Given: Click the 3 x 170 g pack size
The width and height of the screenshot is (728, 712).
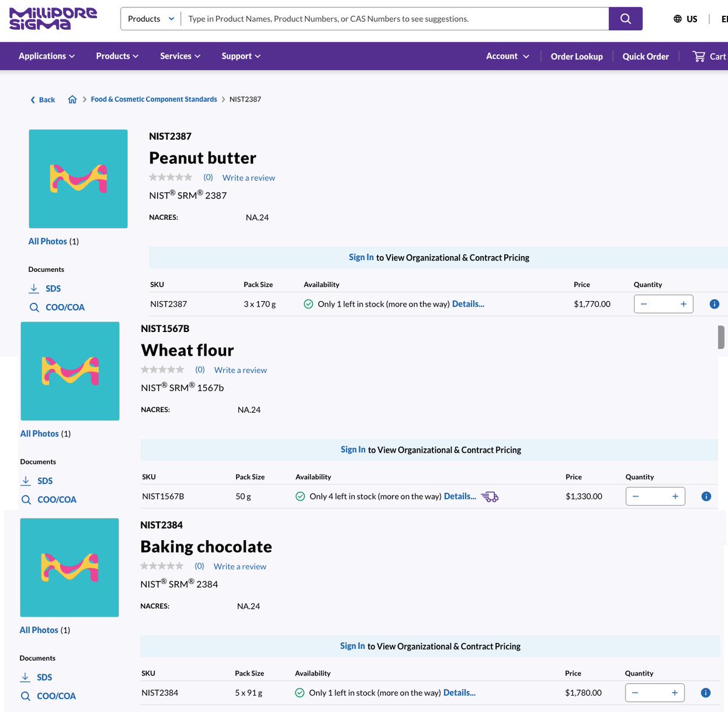Looking at the screenshot, I should pos(260,304).
